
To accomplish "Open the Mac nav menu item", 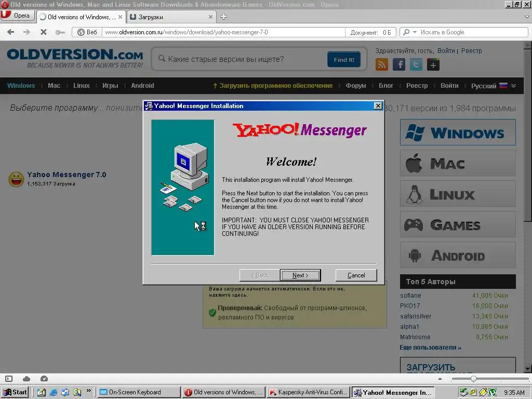I will (54, 86).
